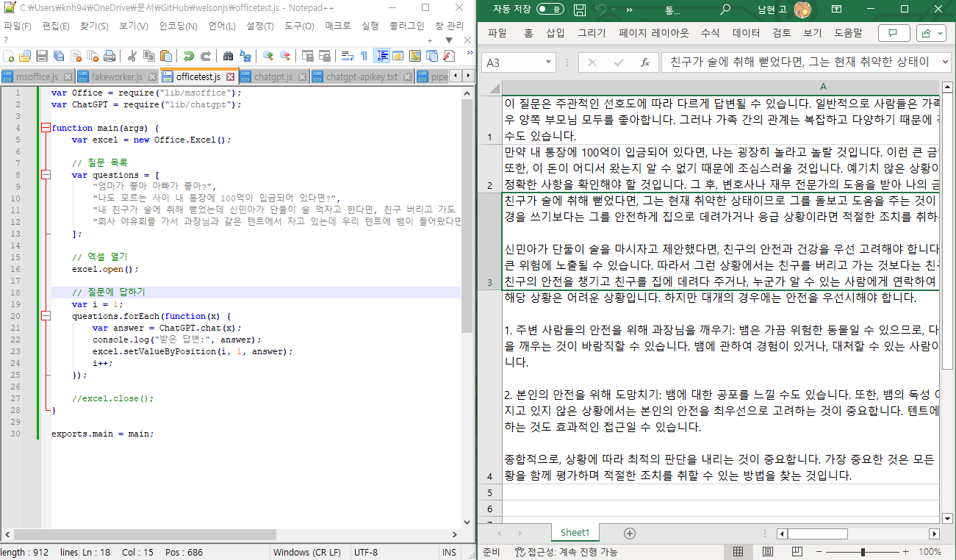
Task: Switch to the chatgpt-apikey.txt tab
Action: pyautogui.click(x=362, y=76)
